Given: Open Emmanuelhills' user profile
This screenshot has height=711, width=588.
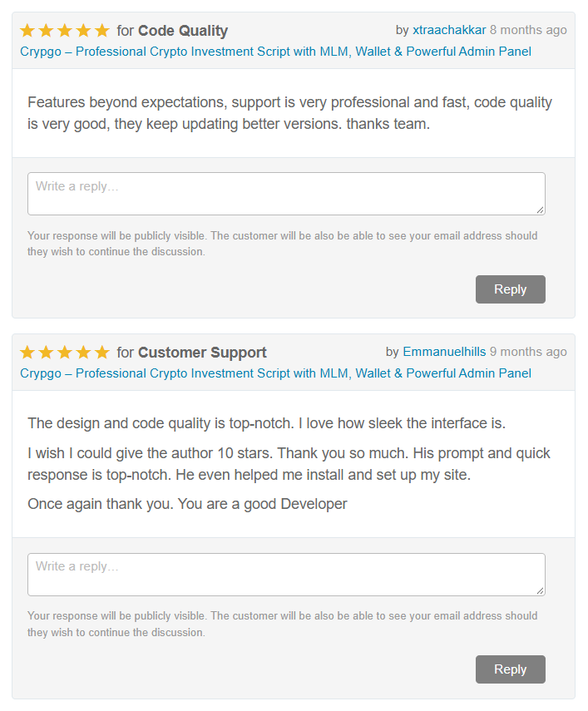Looking at the screenshot, I should pos(444,352).
